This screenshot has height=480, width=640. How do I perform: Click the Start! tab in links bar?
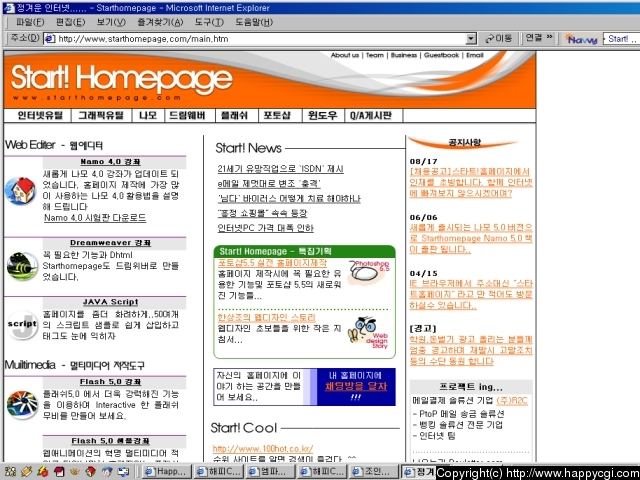tap(621, 39)
